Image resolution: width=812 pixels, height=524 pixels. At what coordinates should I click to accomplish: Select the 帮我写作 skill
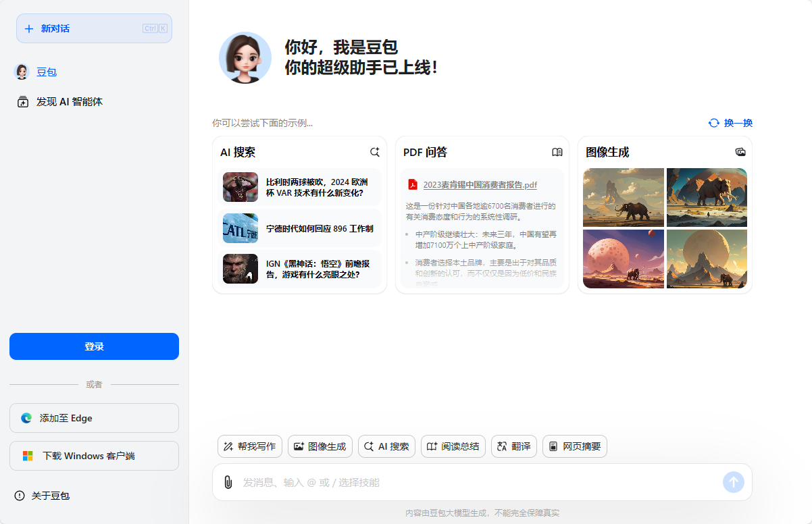coord(249,446)
